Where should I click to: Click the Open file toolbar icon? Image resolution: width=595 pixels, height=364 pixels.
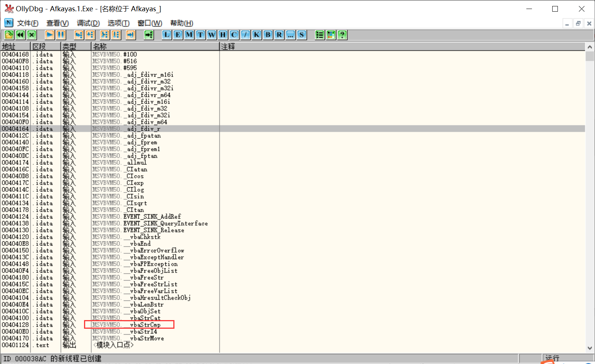[9, 35]
